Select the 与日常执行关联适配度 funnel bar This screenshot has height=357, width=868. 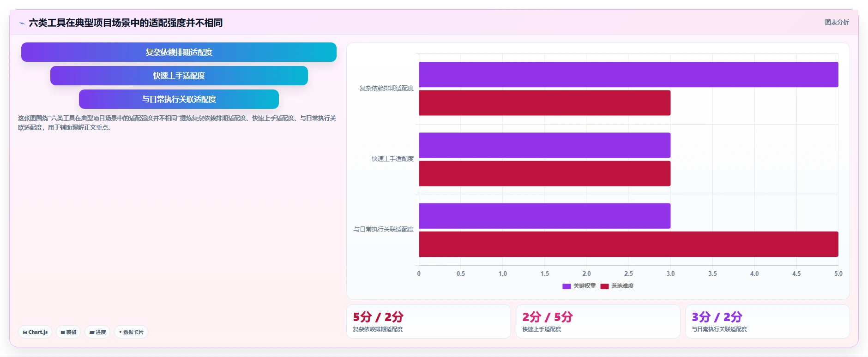(x=179, y=99)
